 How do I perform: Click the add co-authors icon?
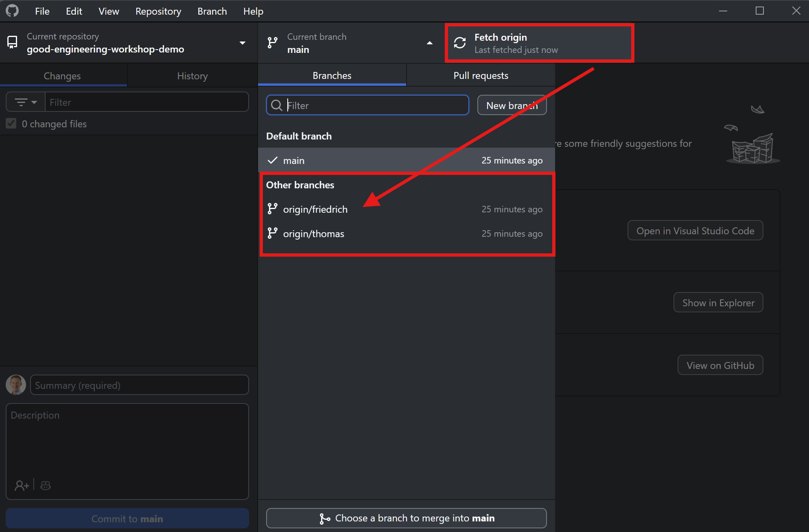[22, 485]
